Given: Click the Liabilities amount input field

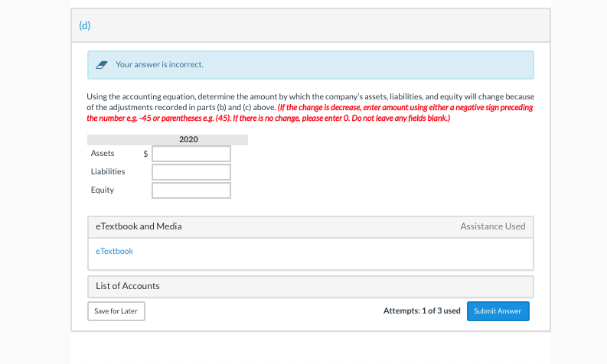Looking at the screenshot, I should tap(191, 172).
